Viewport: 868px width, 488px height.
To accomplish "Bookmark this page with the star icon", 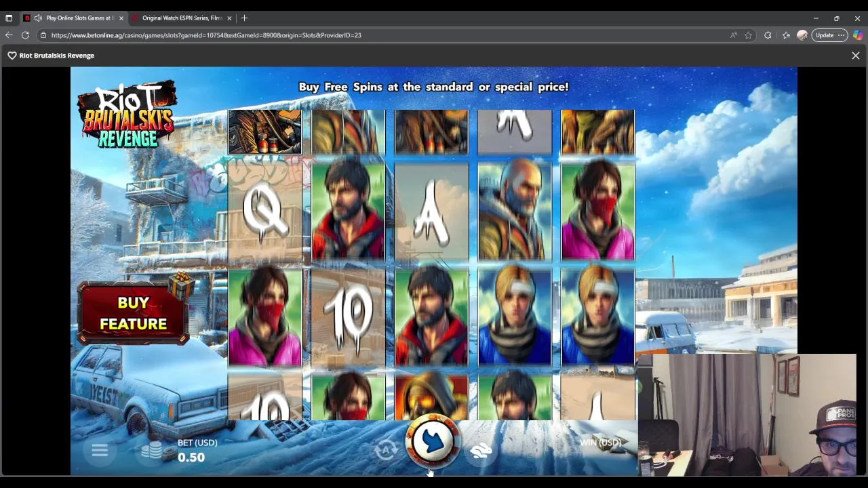I will click(x=749, y=35).
